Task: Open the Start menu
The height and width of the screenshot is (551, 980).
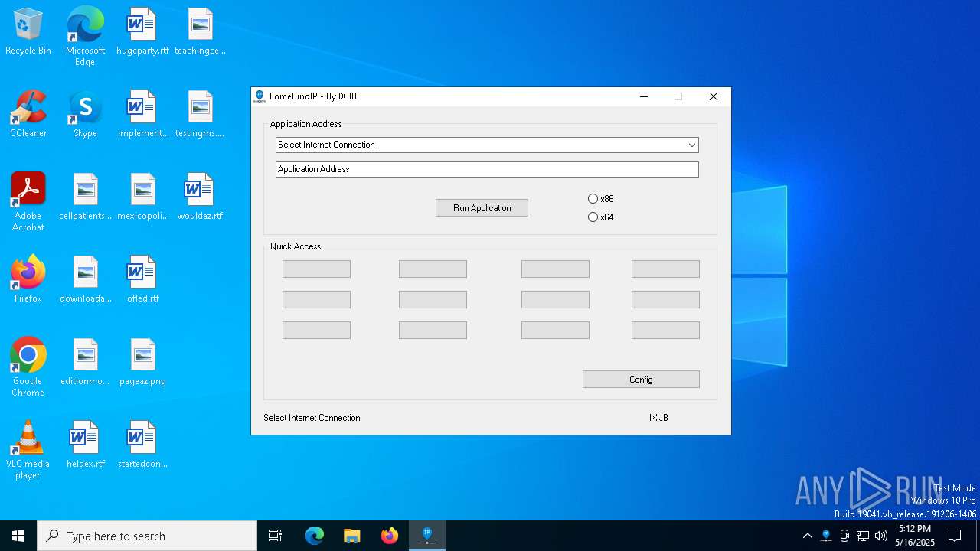Action: (x=18, y=536)
